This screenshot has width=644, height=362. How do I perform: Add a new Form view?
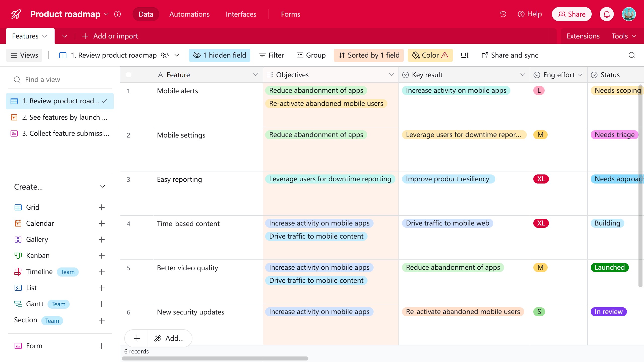(101, 346)
